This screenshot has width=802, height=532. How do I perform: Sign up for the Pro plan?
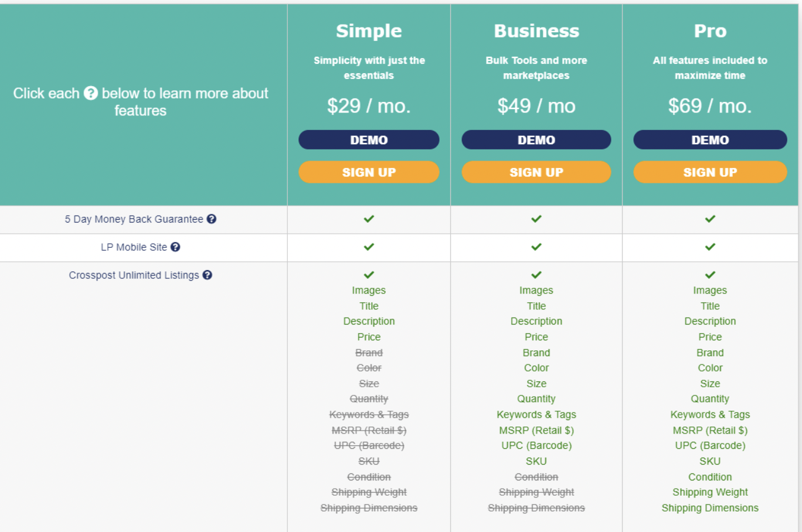pyautogui.click(x=710, y=172)
